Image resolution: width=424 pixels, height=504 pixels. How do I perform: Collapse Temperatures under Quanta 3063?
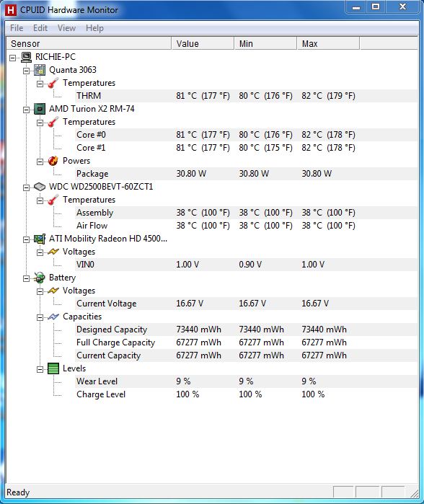(x=40, y=84)
